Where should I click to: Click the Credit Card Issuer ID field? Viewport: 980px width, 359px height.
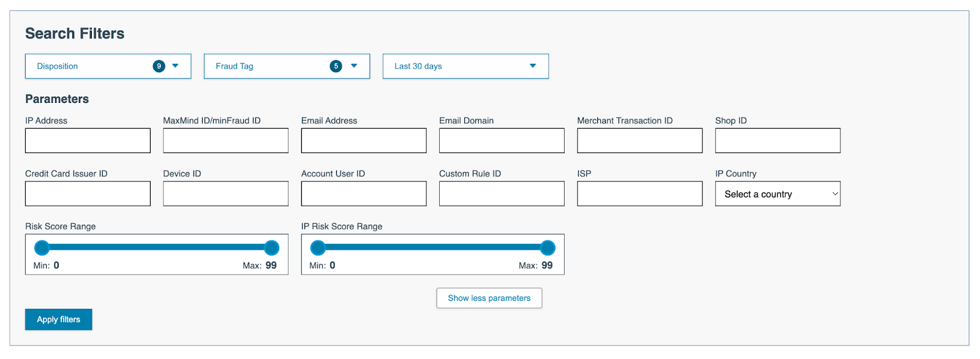pos(88,194)
